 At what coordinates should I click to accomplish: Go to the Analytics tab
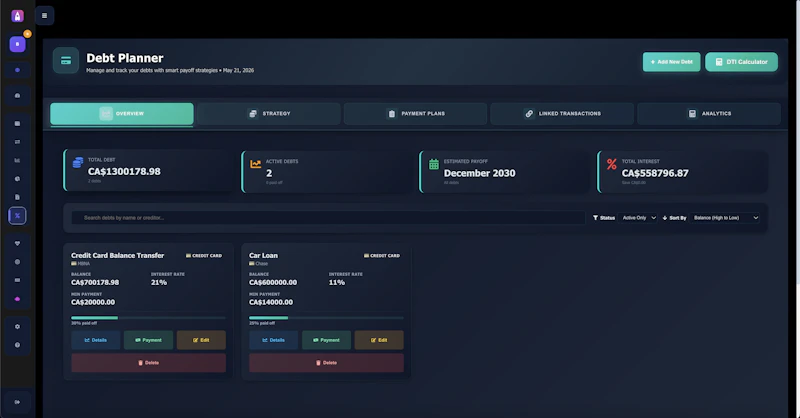click(x=709, y=114)
